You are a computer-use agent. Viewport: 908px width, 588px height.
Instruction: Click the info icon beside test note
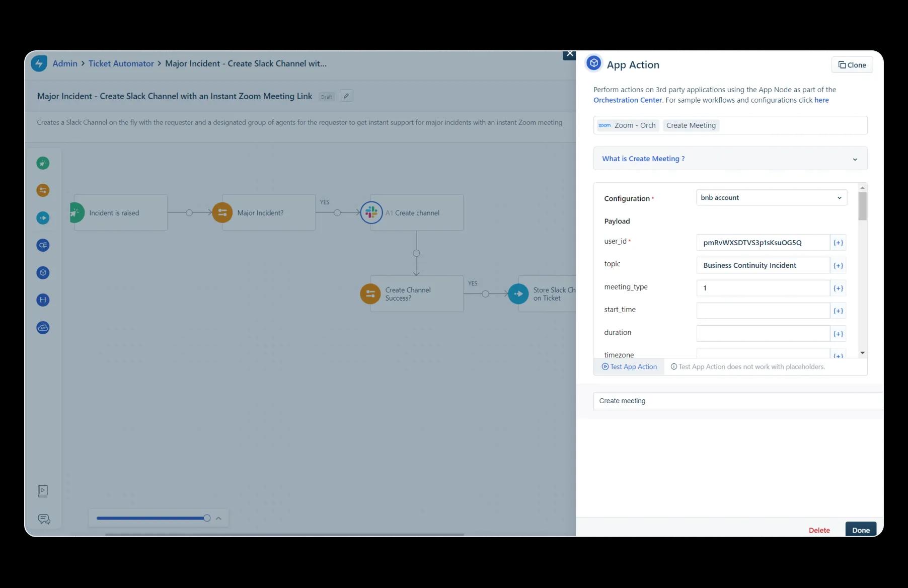[674, 366]
